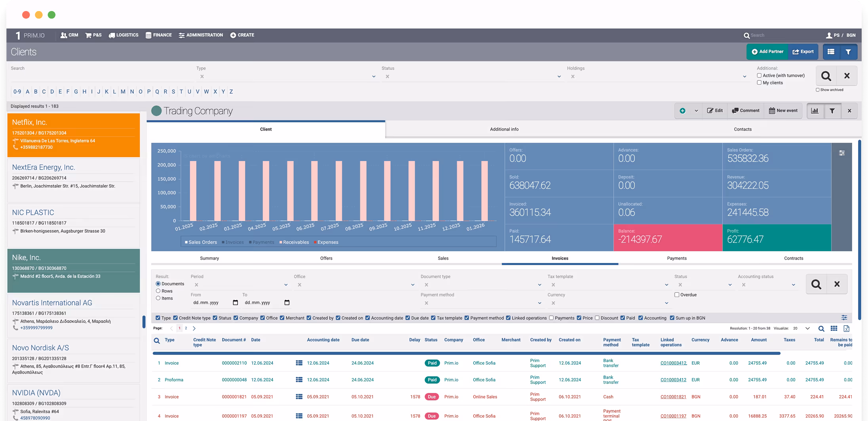Toggle Receivables series in chart legend
This screenshot has width=868, height=421.
[294, 242]
